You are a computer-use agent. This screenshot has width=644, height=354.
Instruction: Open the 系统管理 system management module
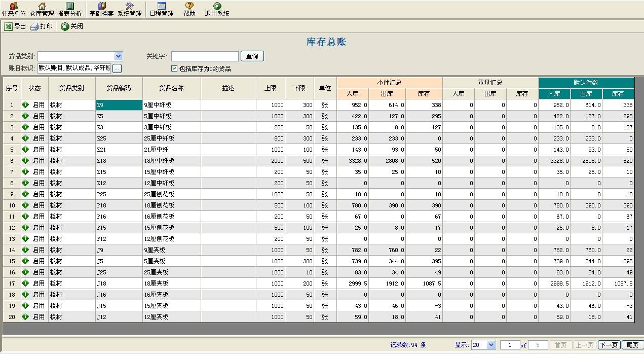129,9
